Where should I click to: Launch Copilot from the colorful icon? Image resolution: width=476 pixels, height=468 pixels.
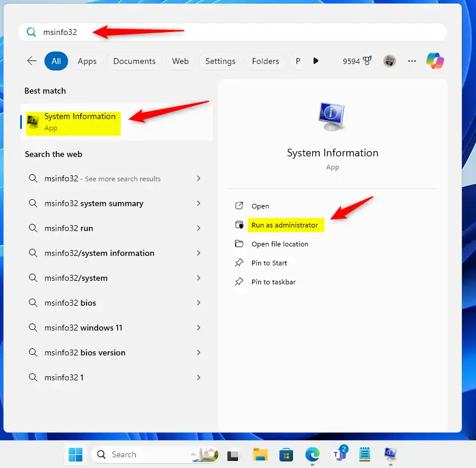pos(435,61)
